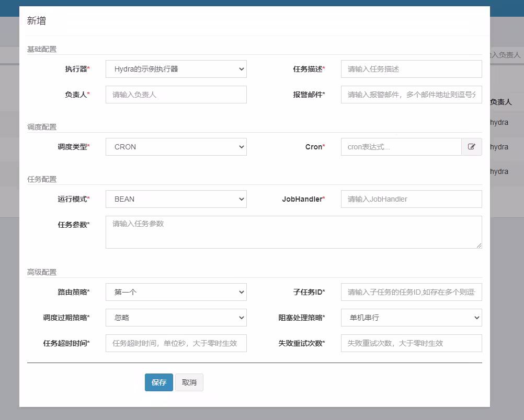Focus the 失败重试次数 input field
Screen dimensions: 524x420
pos(411,343)
